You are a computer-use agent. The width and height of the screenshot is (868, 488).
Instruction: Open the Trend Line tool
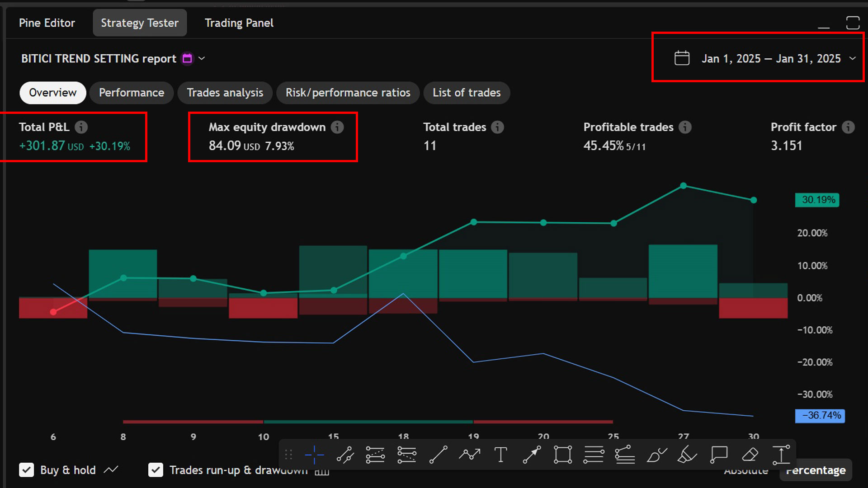coord(438,455)
